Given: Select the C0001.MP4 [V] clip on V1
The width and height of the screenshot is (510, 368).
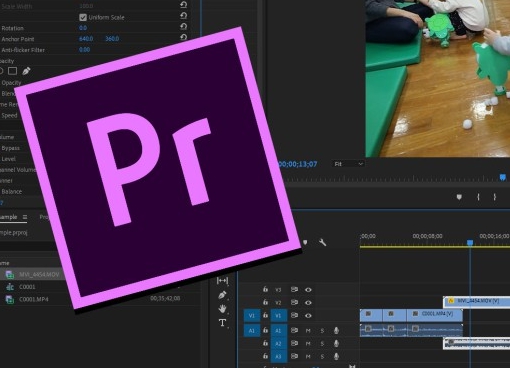Looking at the screenshot, I should coord(435,315).
